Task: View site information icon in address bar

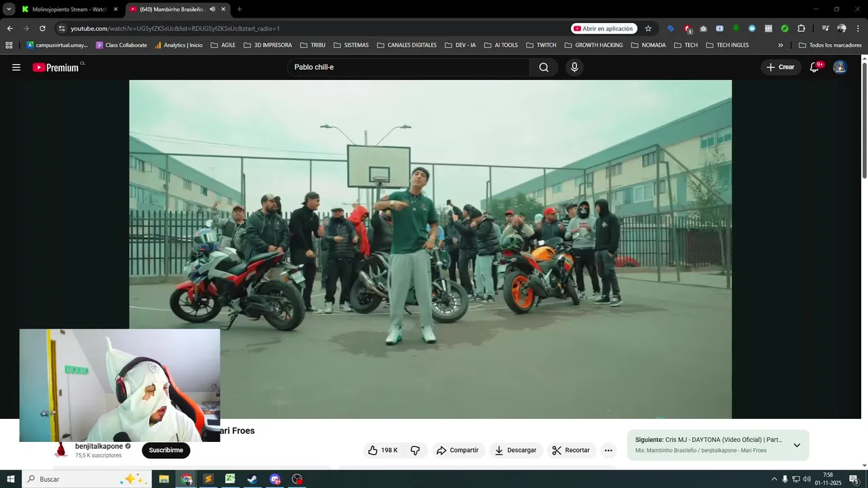Action: [x=62, y=28]
